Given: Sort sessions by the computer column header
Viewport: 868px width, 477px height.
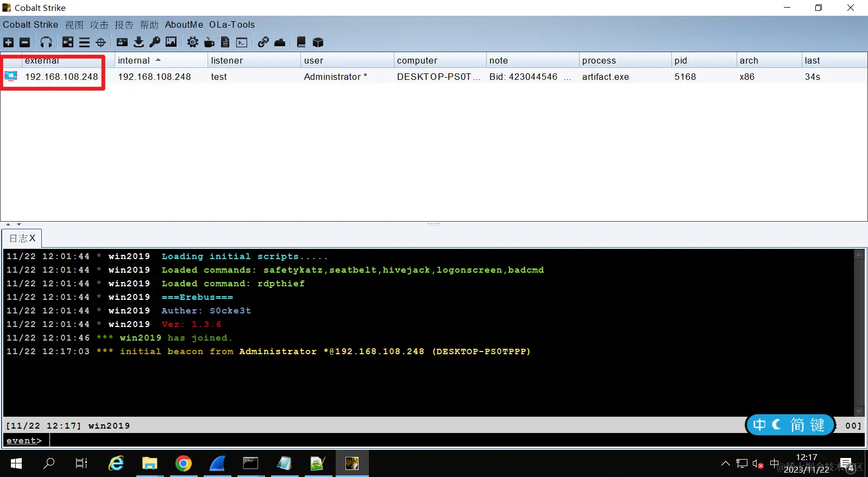Looking at the screenshot, I should pyautogui.click(x=439, y=60).
